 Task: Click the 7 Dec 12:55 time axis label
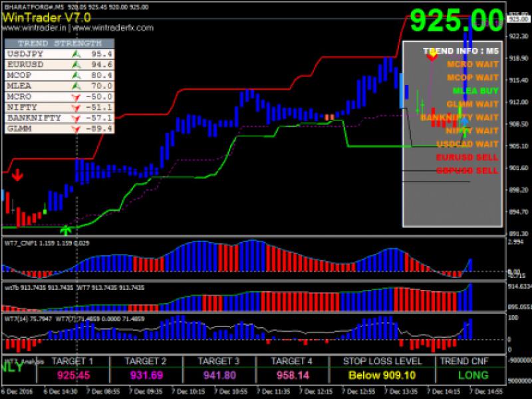tap(358, 392)
